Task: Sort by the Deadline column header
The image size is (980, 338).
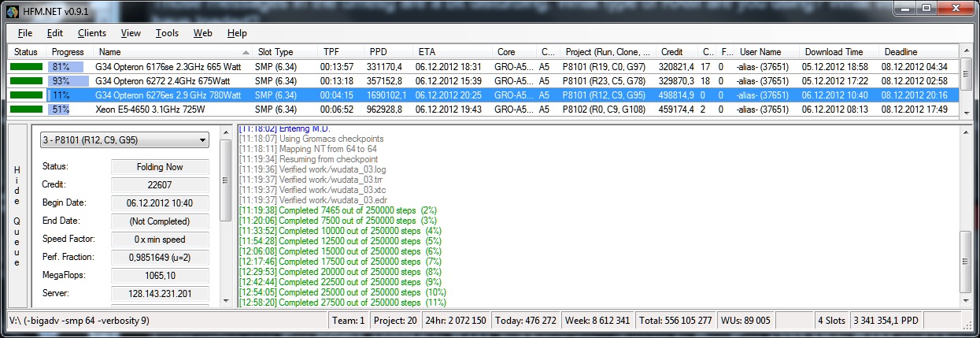Action: point(919,52)
